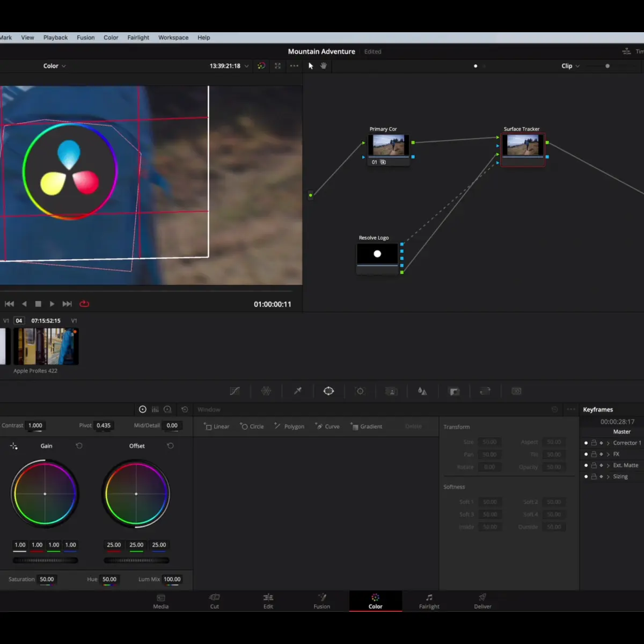
Task: Open the Blur/Sharpen palette icon
Action: [422, 391]
